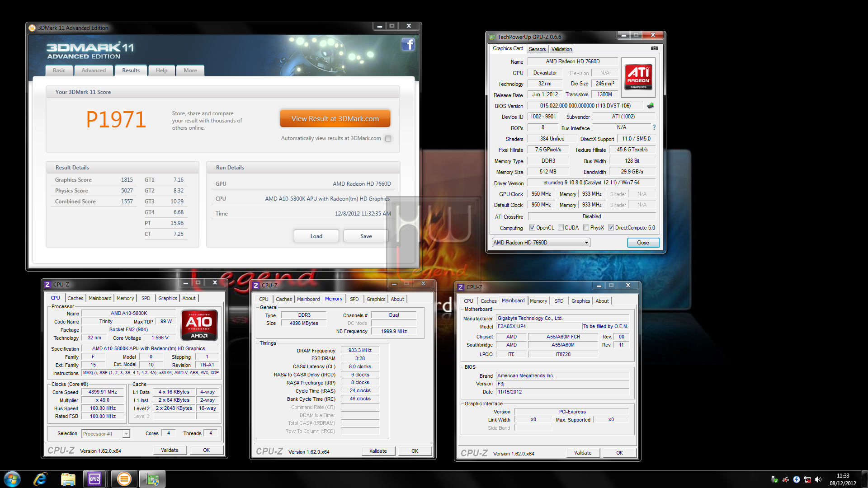868x488 pixels.
Task: Click OK in CPU-Z mainboard window
Action: point(619,453)
